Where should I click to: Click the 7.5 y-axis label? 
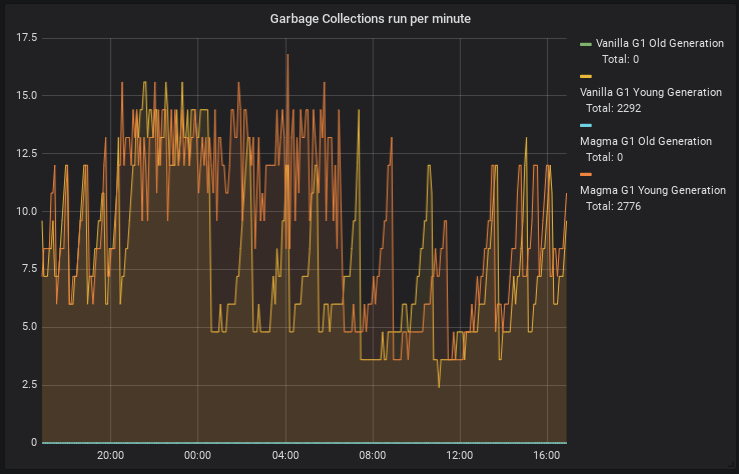click(29, 269)
